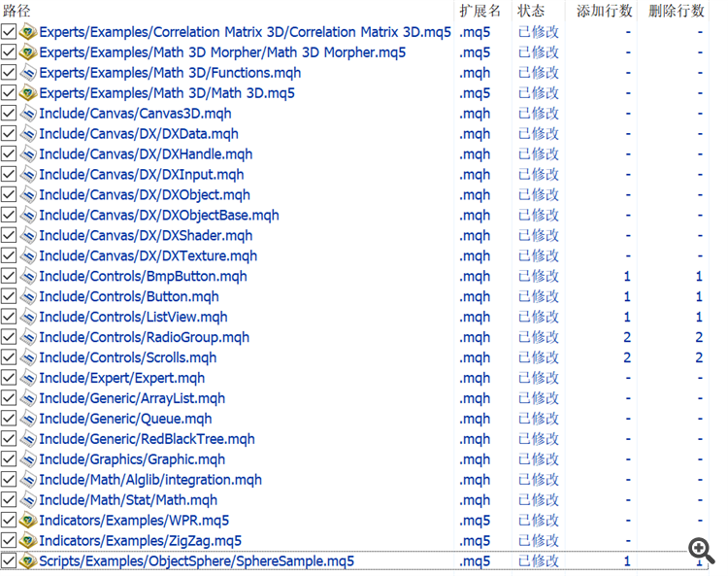Viewport: 728px width, 576px height.
Task: Click 已修改 status in DXTexture.mqh row
Action: pyautogui.click(x=539, y=256)
